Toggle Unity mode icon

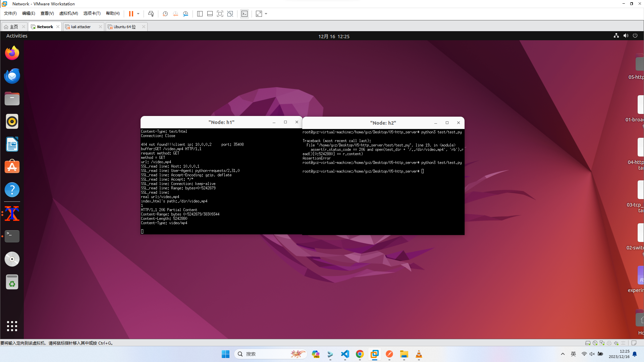pos(230,14)
